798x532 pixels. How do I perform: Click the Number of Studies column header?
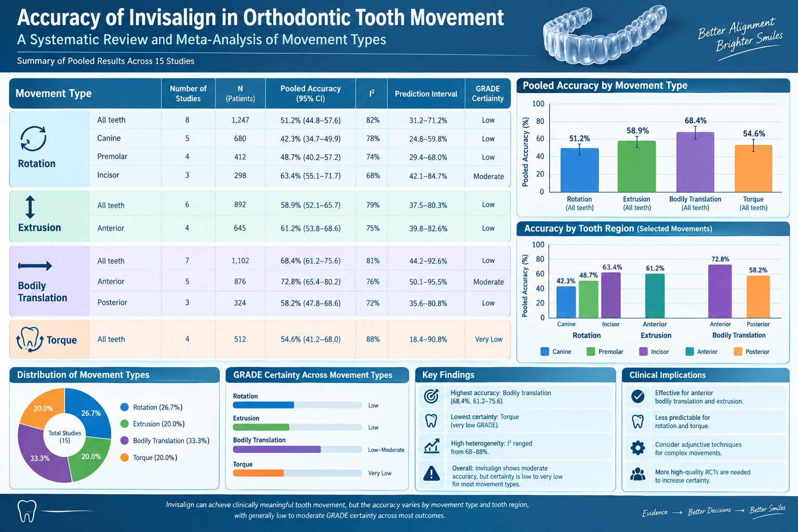click(188, 94)
